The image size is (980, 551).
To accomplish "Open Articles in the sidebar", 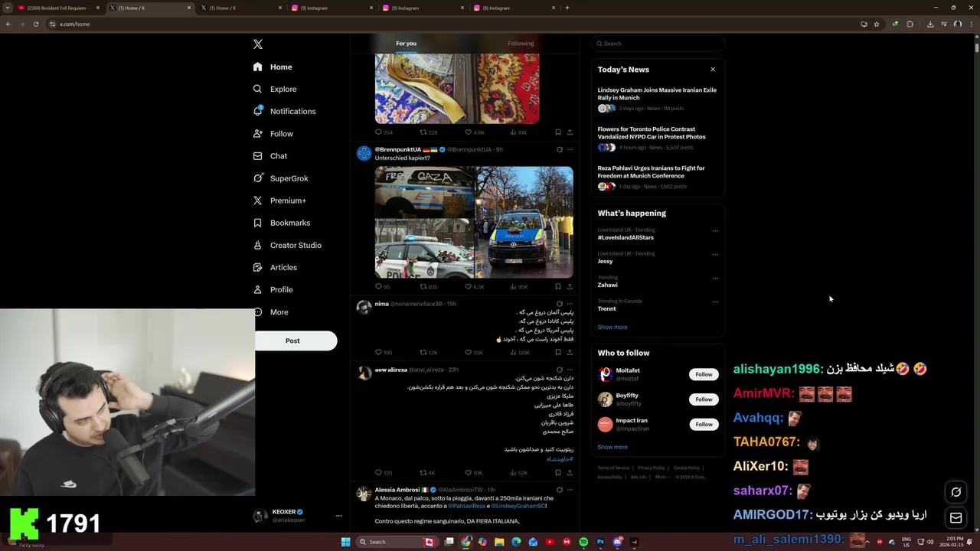I will [x=275, y=267].
